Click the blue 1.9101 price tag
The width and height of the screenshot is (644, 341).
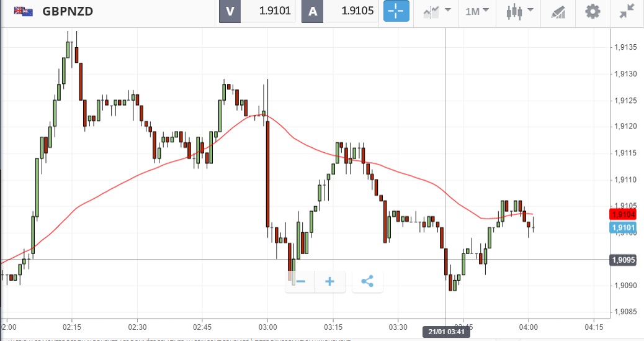(623, 228)
